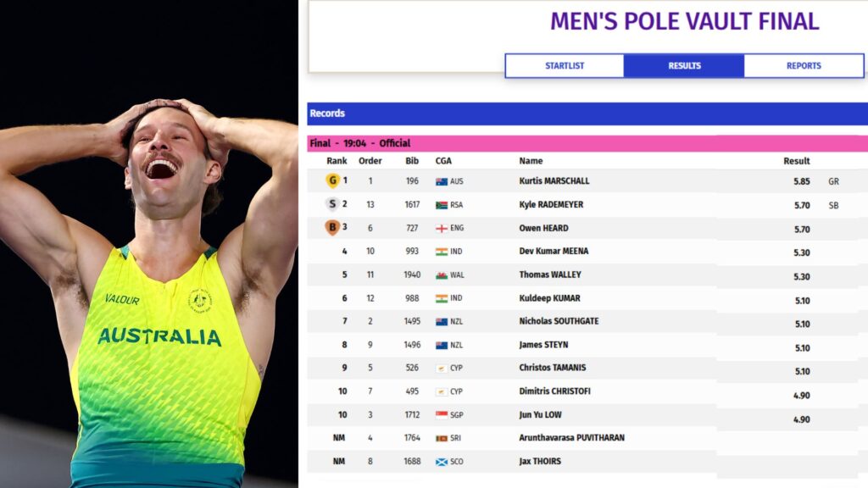This screenshot has height=488, width=868.
Task: Open Kyle RADEMEYER athlete name
Action: click(551, 205)
